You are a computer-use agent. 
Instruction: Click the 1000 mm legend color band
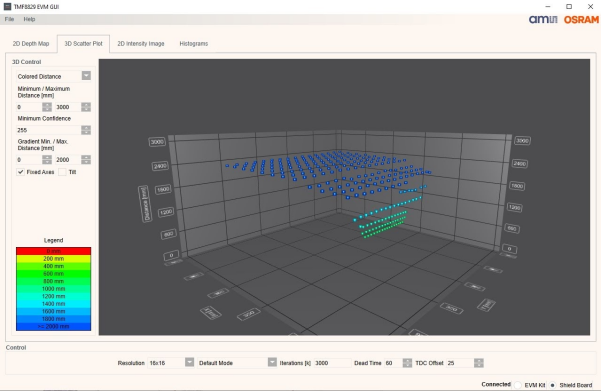53,289
